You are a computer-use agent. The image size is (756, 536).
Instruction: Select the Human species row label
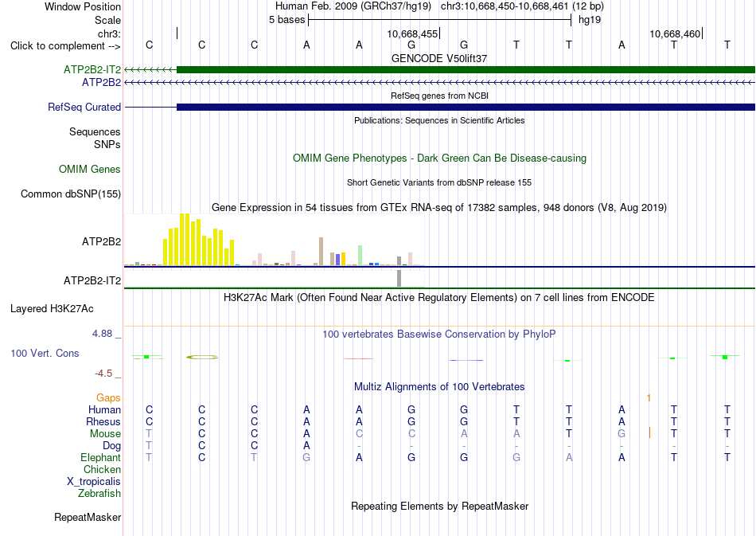104,409
